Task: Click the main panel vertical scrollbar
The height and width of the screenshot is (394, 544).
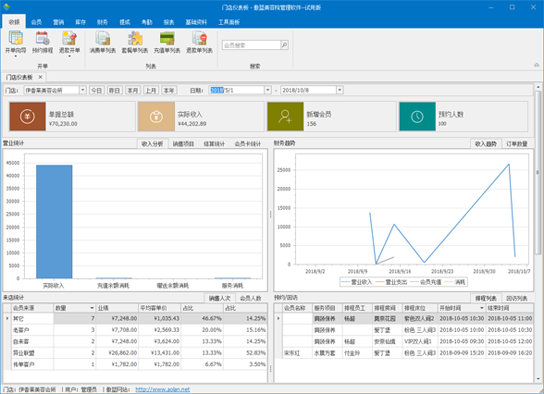Action: (537, 173)
